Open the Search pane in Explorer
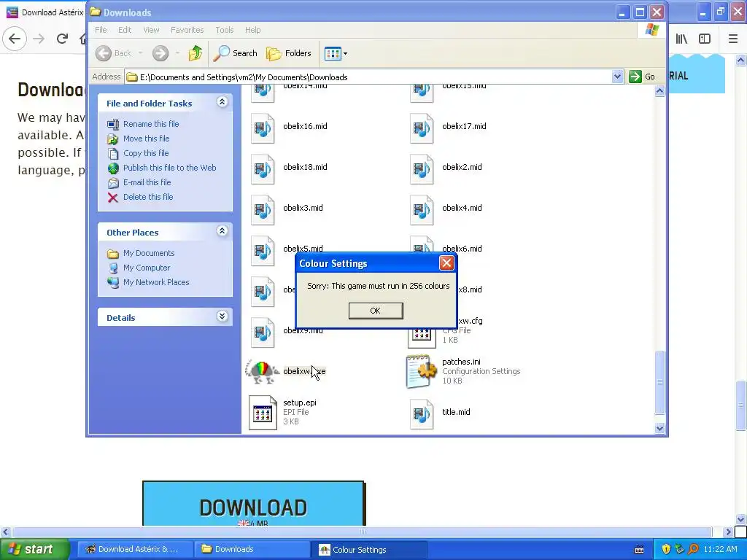This screenshot has width=747, height=560. (x=235, y=53)
